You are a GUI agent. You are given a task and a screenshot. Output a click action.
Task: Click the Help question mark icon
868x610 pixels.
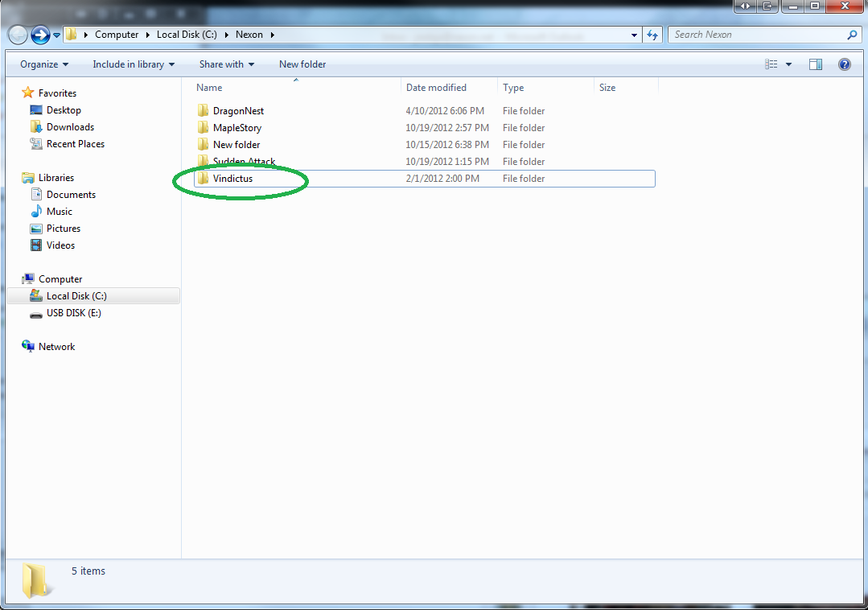point(844,64)
